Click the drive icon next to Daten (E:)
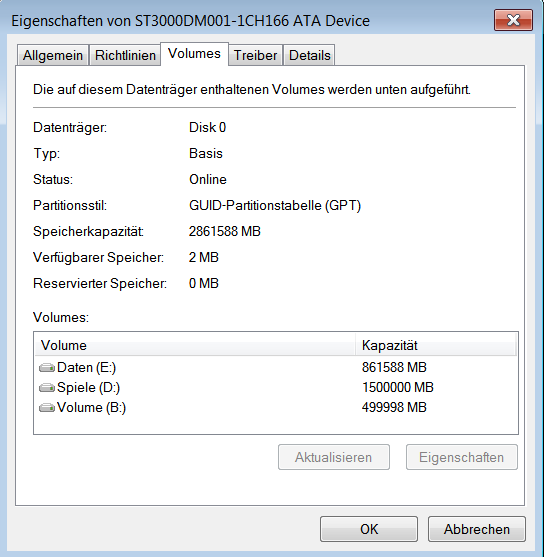This screenshot has width=544, height=557. pos(47,368)
